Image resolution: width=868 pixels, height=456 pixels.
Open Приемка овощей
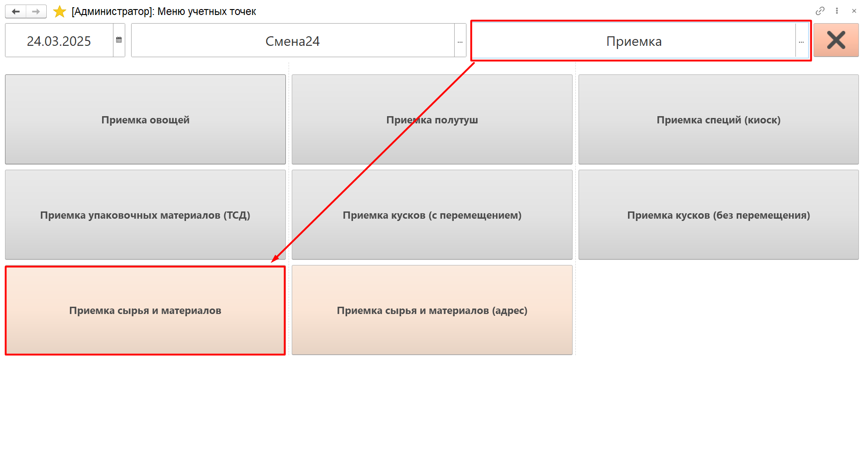(x=145, y=119)
